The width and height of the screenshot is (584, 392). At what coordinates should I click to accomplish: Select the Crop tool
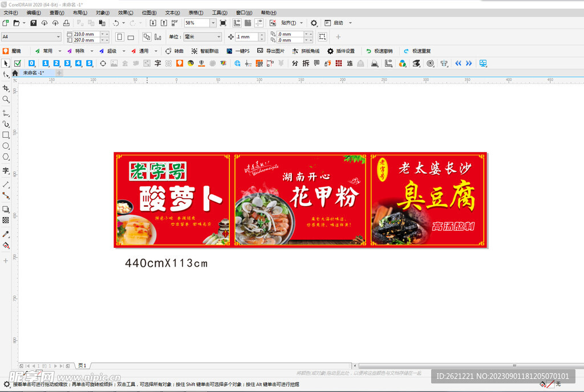(x=6, y=88)
